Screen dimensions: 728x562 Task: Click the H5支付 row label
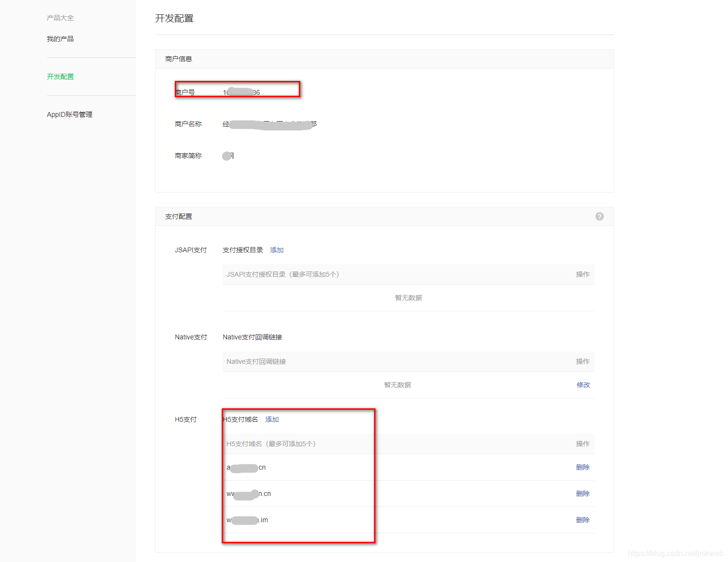tap(186, 419)
